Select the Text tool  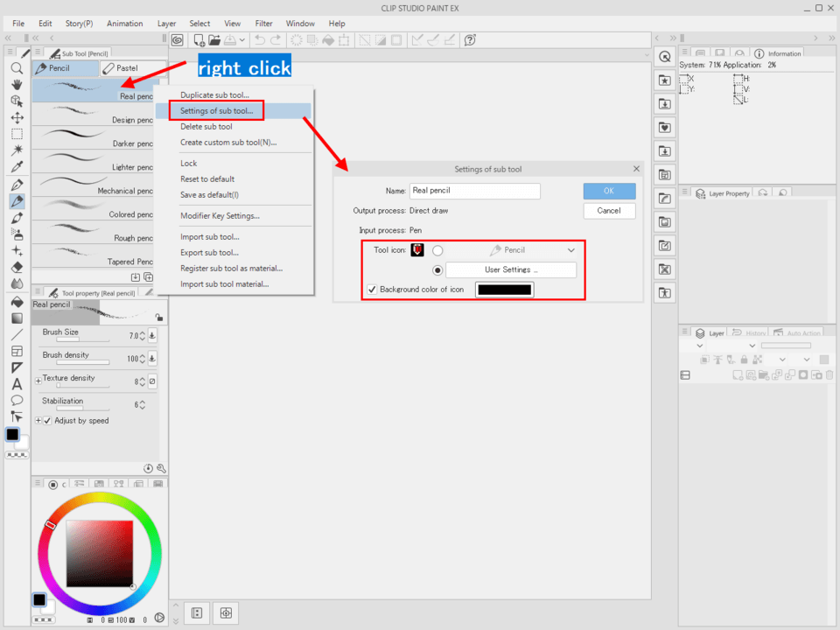17,384
